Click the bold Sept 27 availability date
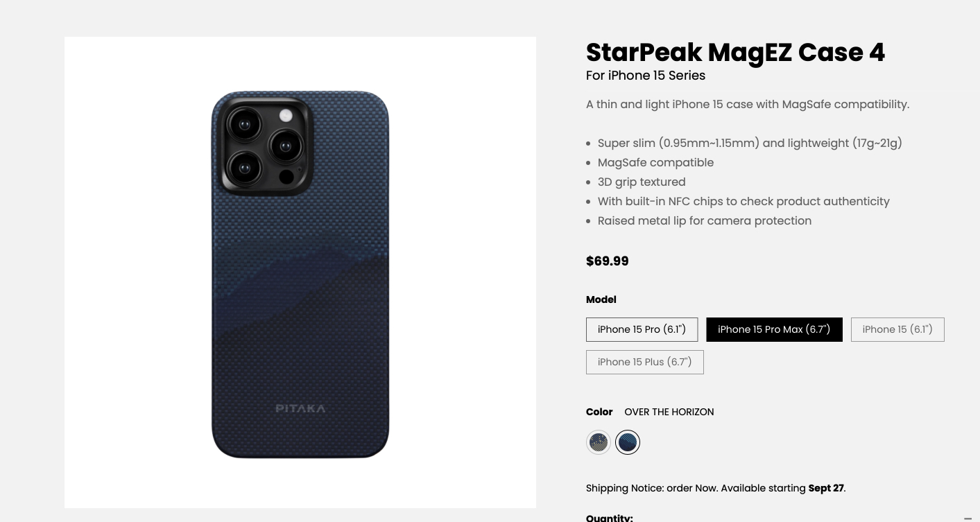The height and width of the screenshot is (522, 980). tap(826, 488)
